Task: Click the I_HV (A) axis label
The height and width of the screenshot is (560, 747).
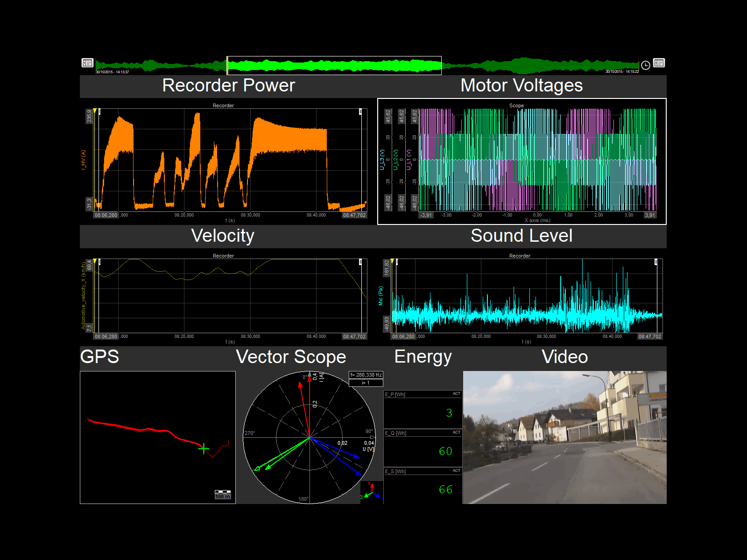Action: [x=84, y=160]
